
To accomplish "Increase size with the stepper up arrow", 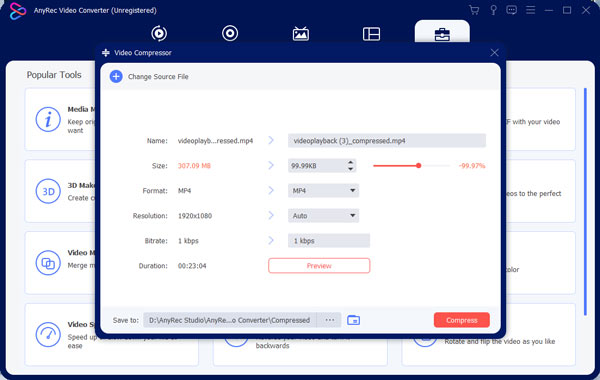I will [351, 163].
